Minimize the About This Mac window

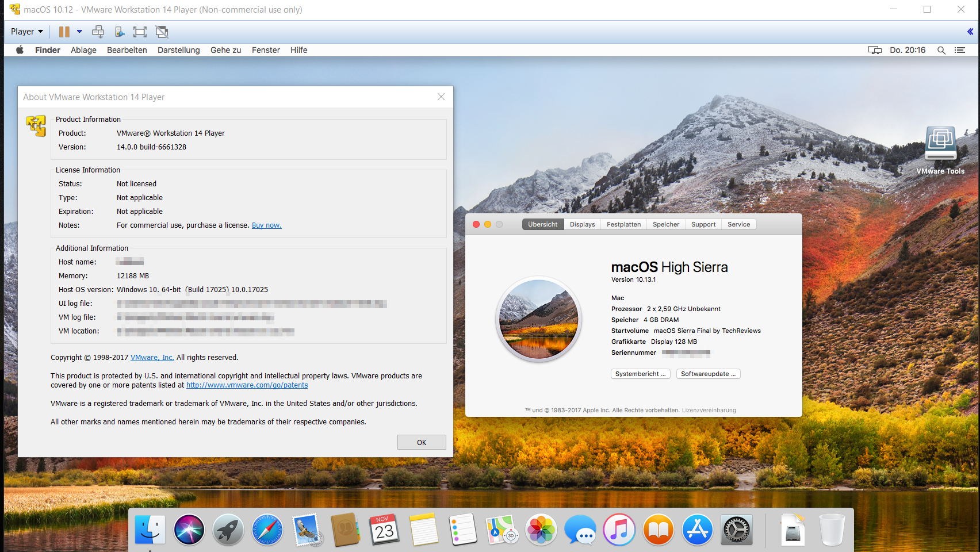pos(488,224)
